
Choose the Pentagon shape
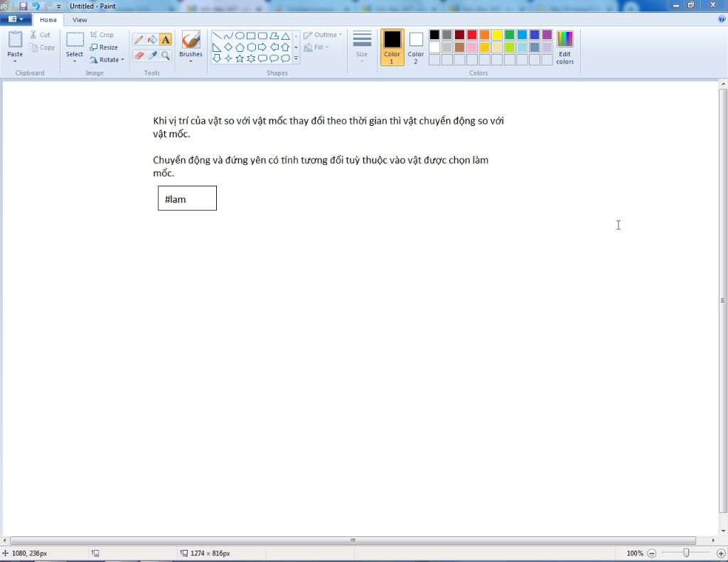(x=240, y=47)
